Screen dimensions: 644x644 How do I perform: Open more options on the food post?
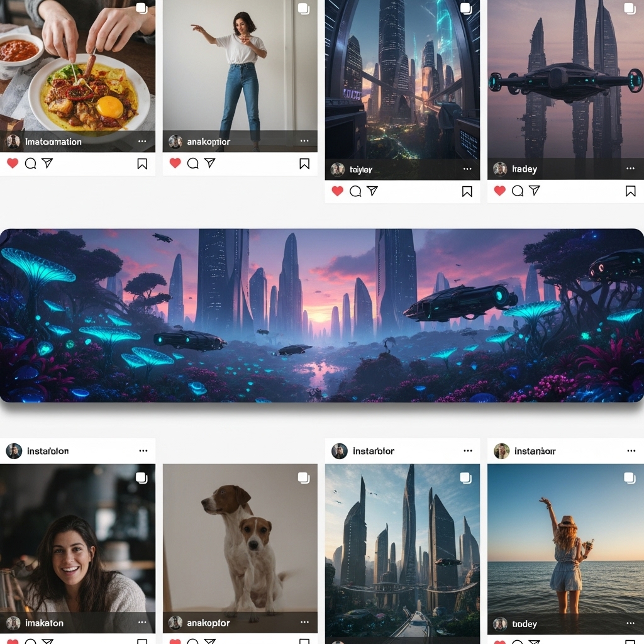coord(143,142)
